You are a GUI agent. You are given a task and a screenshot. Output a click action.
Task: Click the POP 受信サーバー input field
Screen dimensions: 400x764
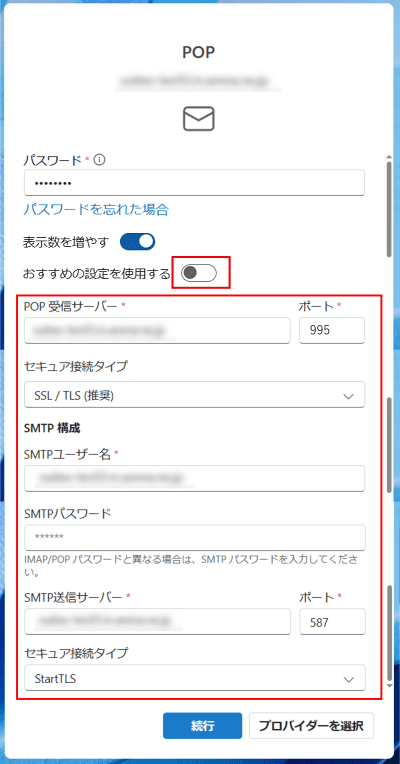pyautogui.click(x=157, y=330)
